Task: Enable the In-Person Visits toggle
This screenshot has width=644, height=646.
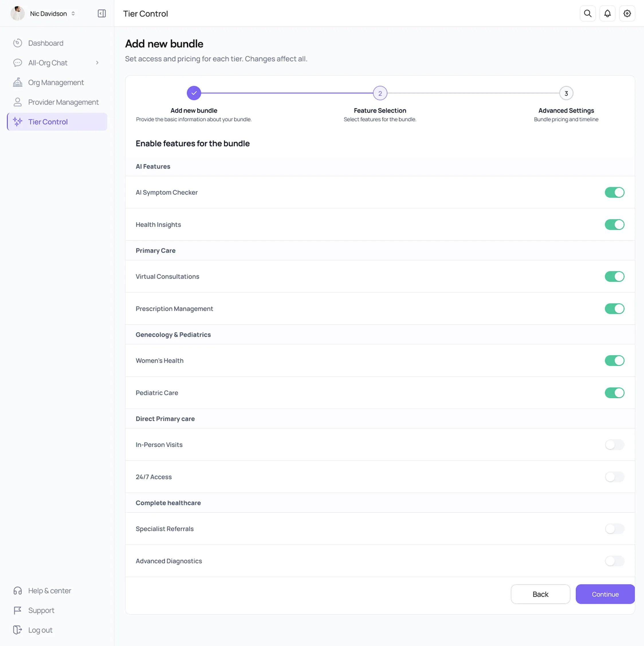Action: (614, 445)
